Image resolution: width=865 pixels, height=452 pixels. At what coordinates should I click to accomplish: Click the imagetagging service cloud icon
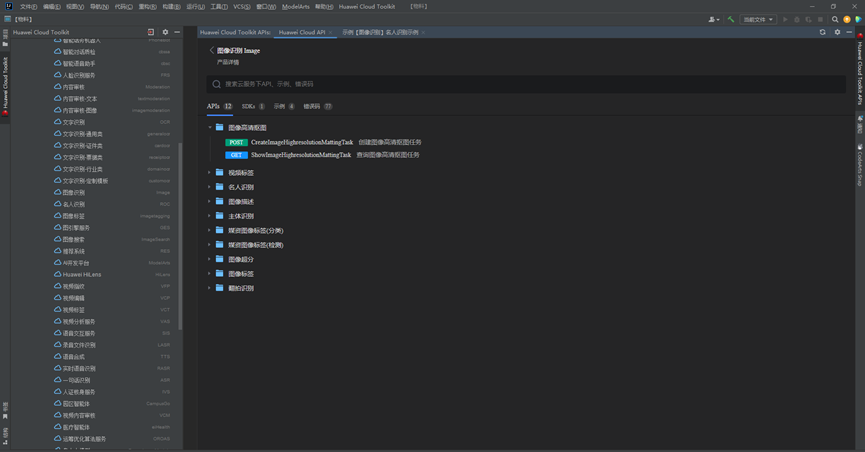(x=57, y=216)
